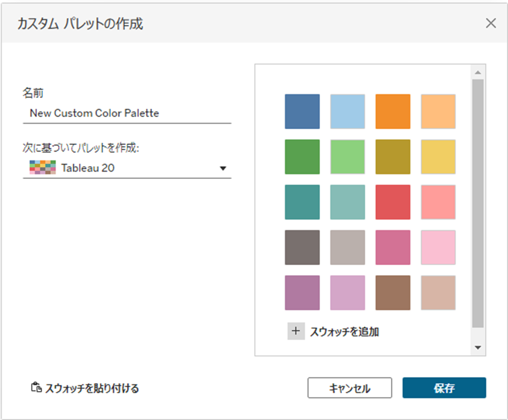Close the custom palette dialog
The image size is (508, 420).
pos(491,23)
